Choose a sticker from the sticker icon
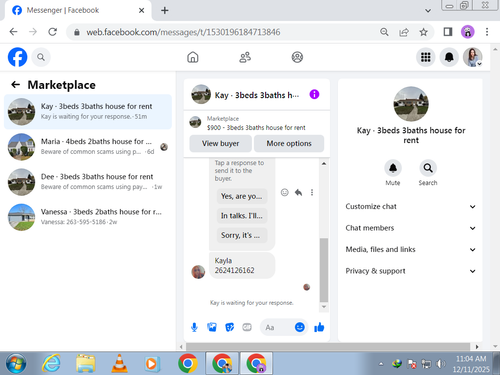Screen dimensions: 500x375 click(x=229, y=327)
